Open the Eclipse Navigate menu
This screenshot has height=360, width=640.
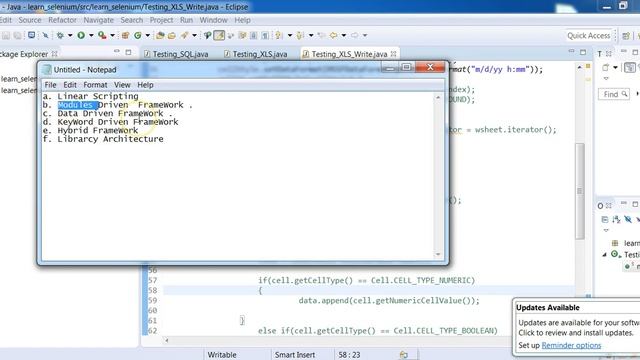pyautogui.click(x=98, y=20)
